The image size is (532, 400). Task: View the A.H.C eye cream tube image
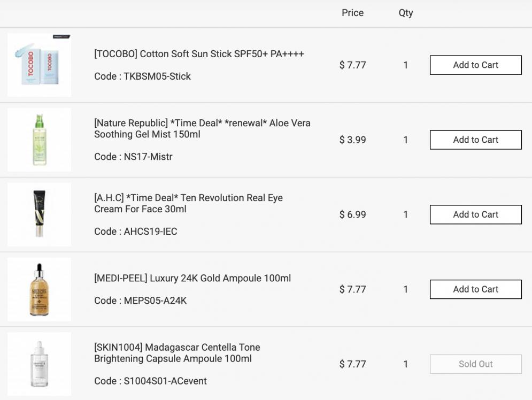coord(40,214)
